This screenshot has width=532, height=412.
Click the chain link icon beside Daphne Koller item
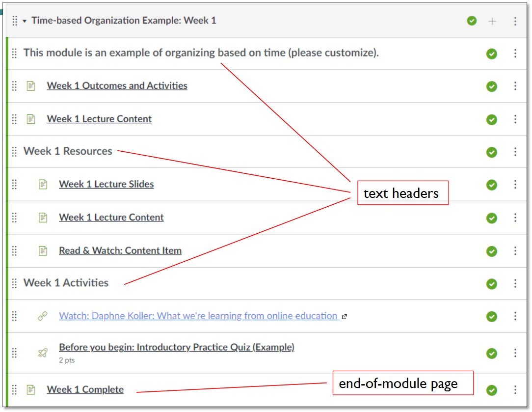tap(42, 316)
